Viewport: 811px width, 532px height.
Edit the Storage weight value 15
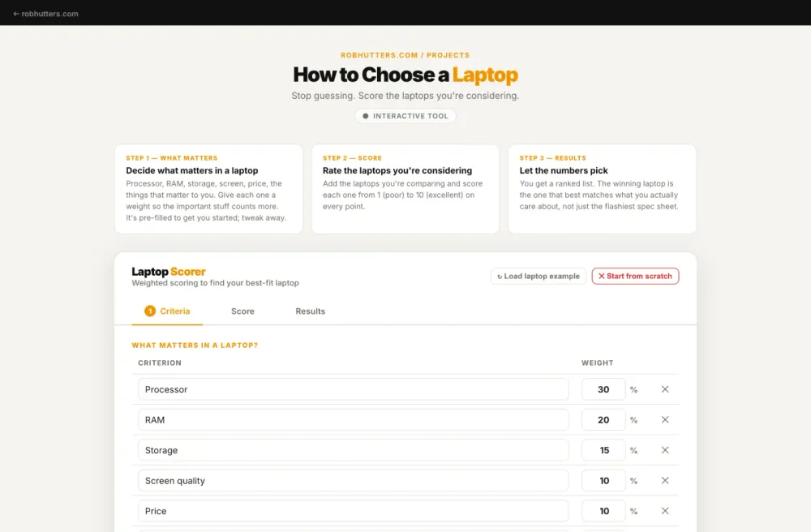603,450
